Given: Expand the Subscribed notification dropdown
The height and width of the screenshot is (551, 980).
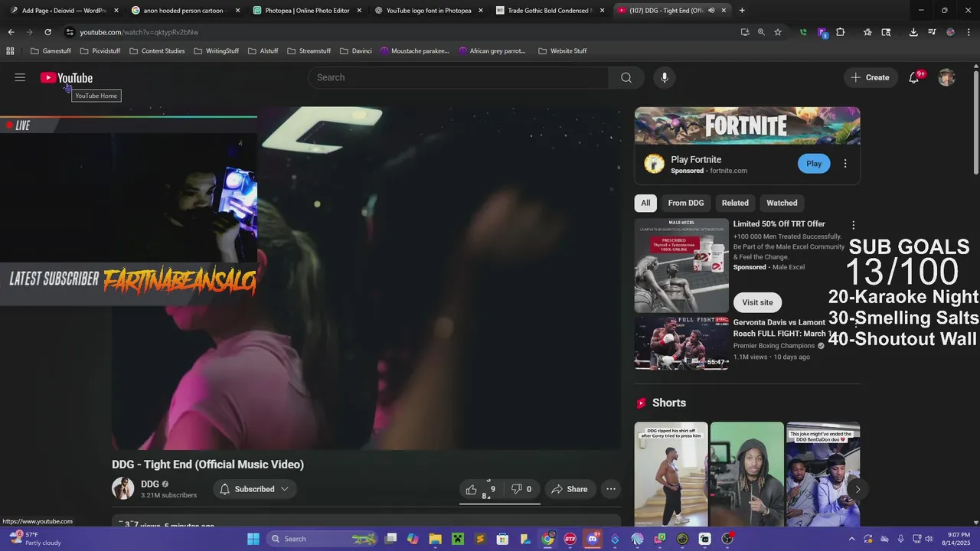Looking at the screenshot, I should pyautogui.click(x=285, y=489).
